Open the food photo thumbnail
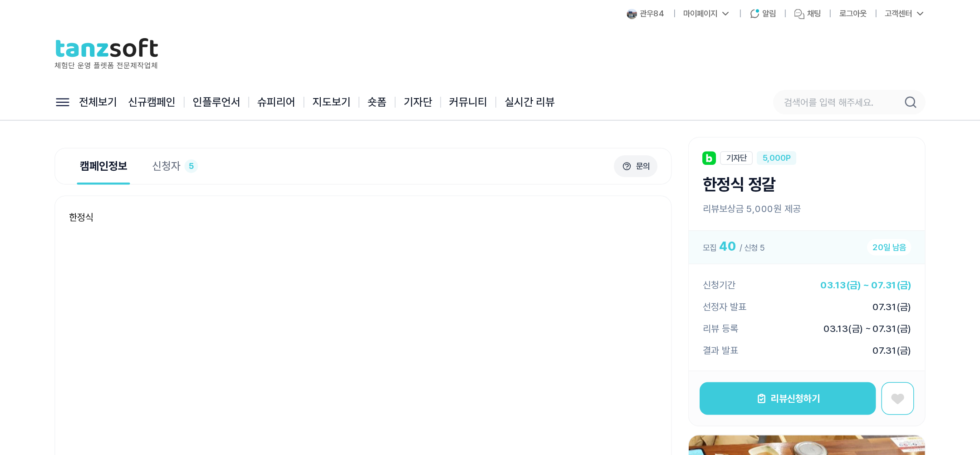The width and height of the screenshot is (980, 455). pos(807,445)
